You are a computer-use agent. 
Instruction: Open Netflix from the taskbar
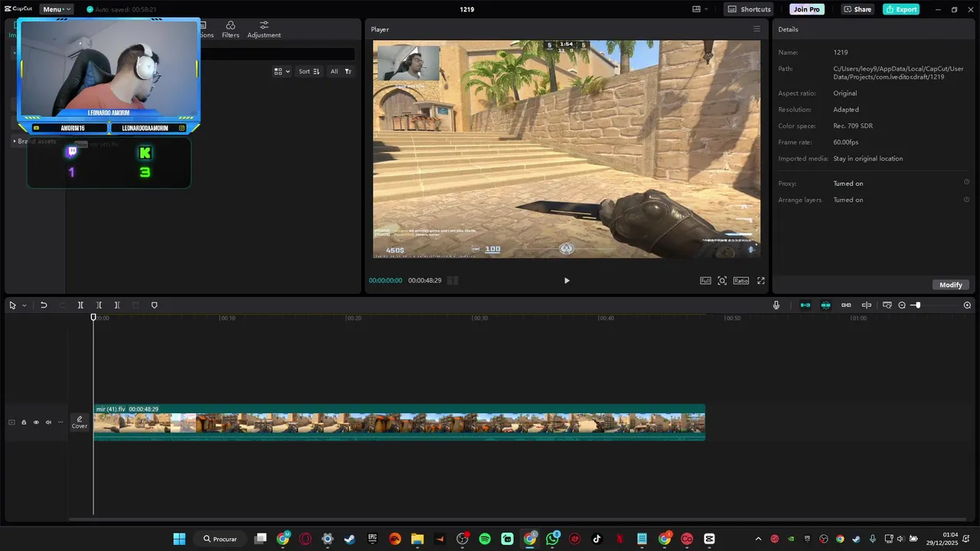[x=619, y=539]
